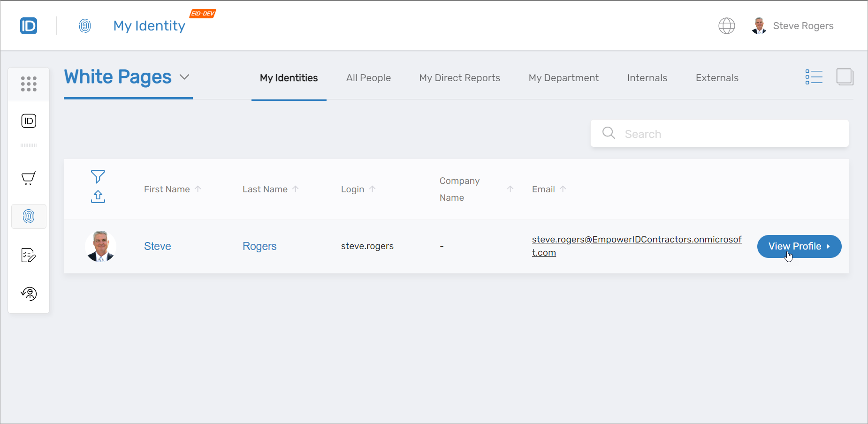Expand the White Pages dropdown
Image resolution: width=868 pixels, height=424 pixels.
185,76
